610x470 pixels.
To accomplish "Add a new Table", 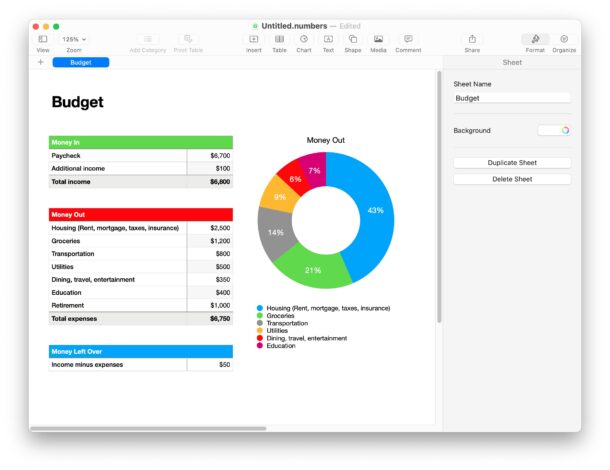I will [x=279, y=39].
